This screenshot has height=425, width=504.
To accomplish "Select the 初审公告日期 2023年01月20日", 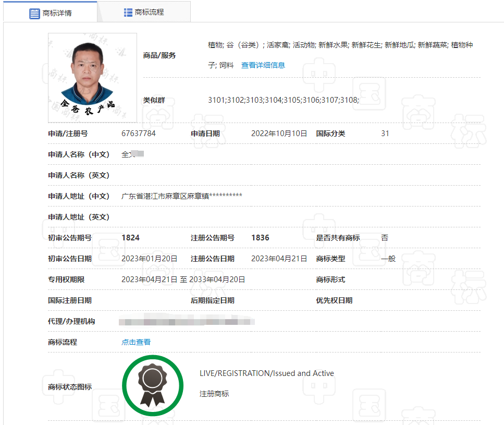I will pyautogui.click(x=149, y=259).
